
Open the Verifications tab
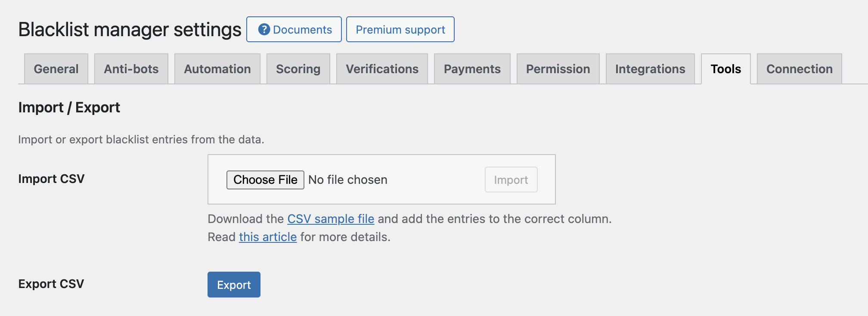tap(382, 69)
